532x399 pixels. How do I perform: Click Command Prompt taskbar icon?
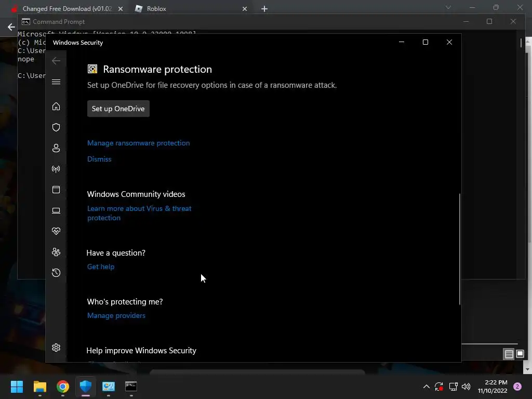pyautogui.click(x=131, y=387)
